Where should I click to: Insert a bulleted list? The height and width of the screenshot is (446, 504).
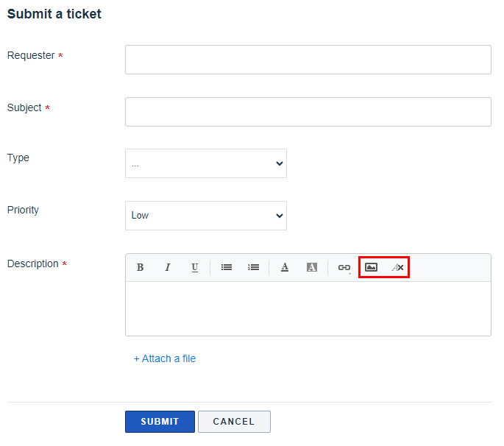pyautogui.click(x=227, y=267)
